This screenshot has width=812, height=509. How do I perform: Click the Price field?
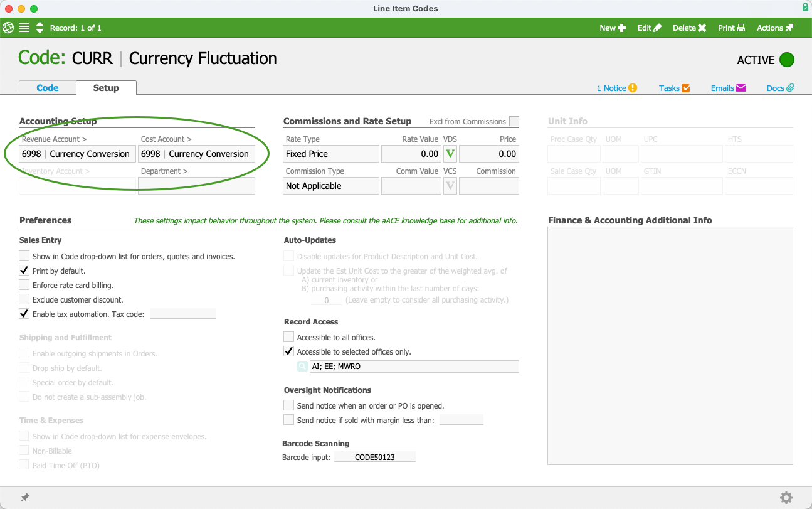(x=489, y=154)
